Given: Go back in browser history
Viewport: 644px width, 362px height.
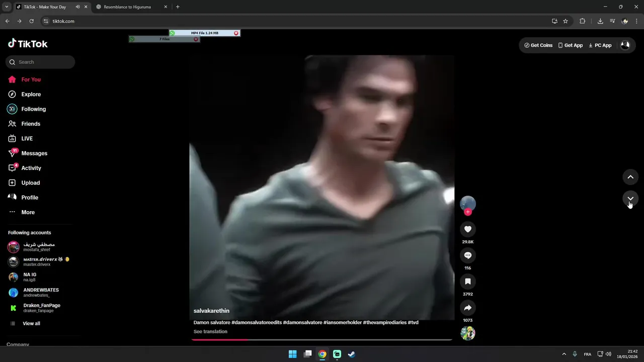Looking at the screenshot, I should (x=7, y=21).
